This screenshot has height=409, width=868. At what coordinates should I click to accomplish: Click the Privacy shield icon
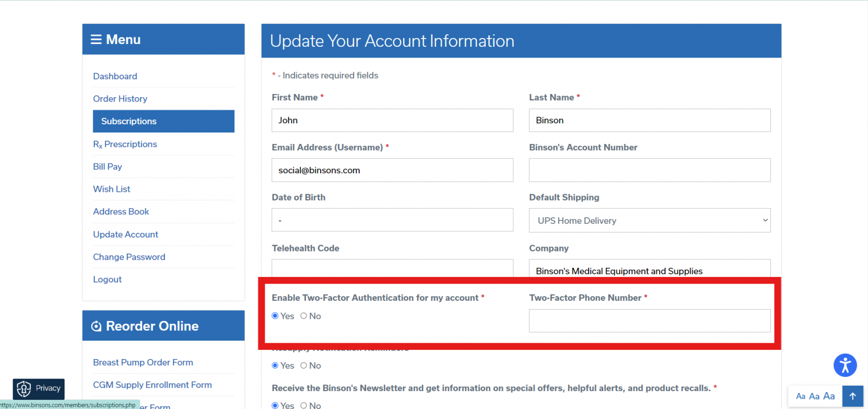pyautogui.click(x=24, y=388)
